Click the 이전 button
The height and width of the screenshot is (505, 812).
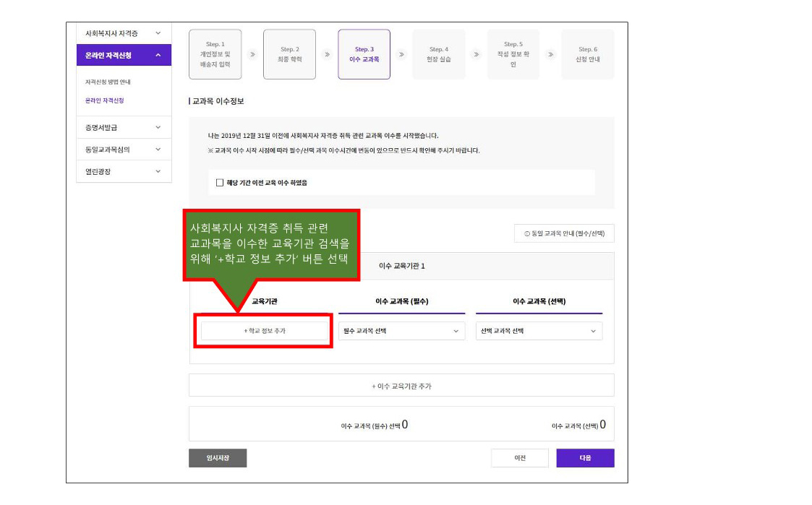tap(520, 458)
